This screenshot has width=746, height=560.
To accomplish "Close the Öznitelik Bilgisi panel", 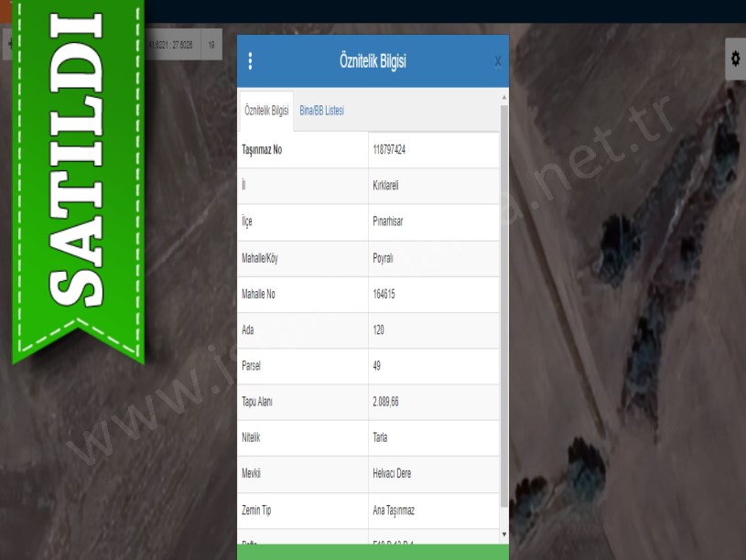I will [498, 61].
